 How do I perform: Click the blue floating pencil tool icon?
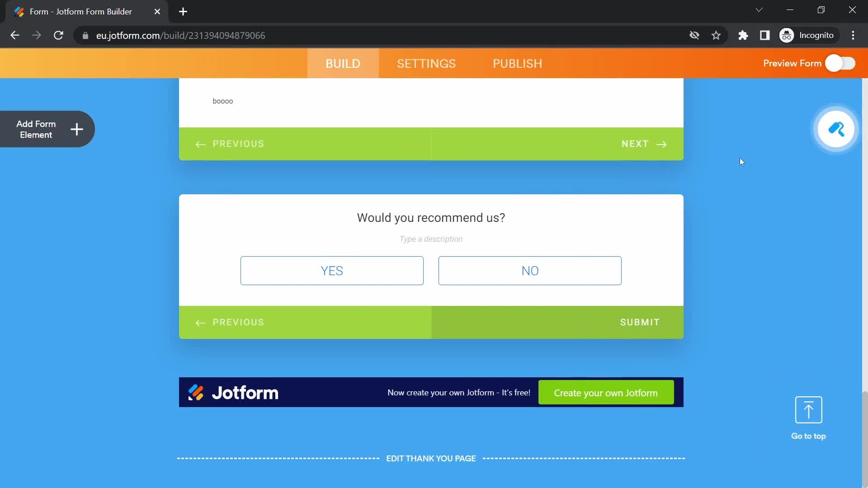tap(836, 129)
